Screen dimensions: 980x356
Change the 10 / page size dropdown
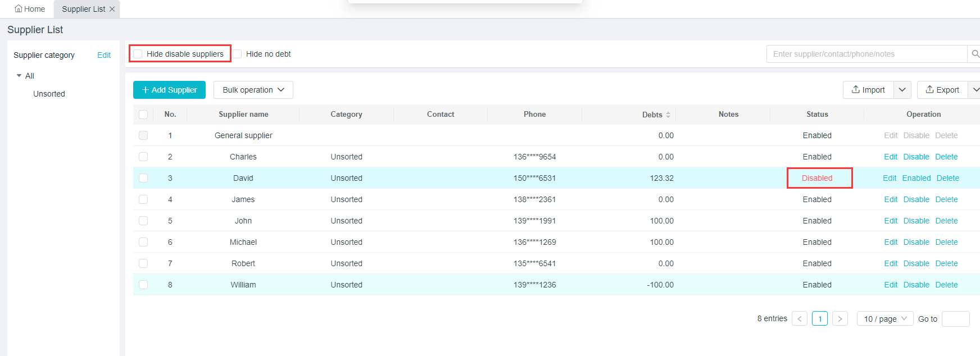(885, 319)
